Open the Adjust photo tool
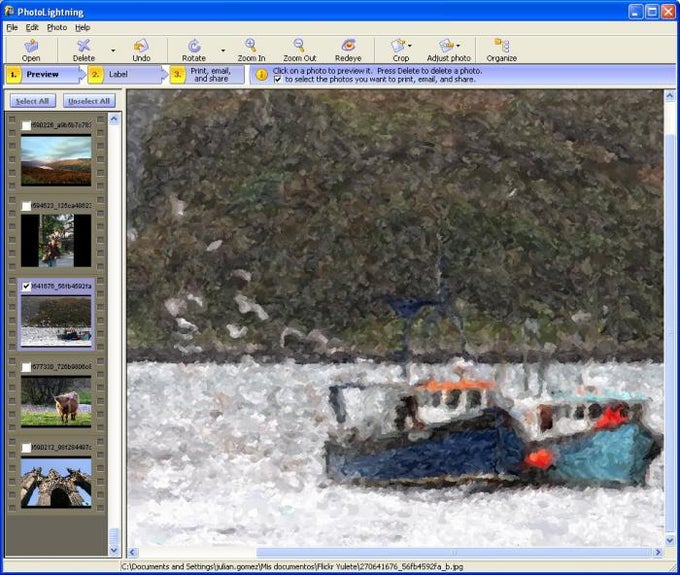Screen dimensions: 680x575 point(448,50)
